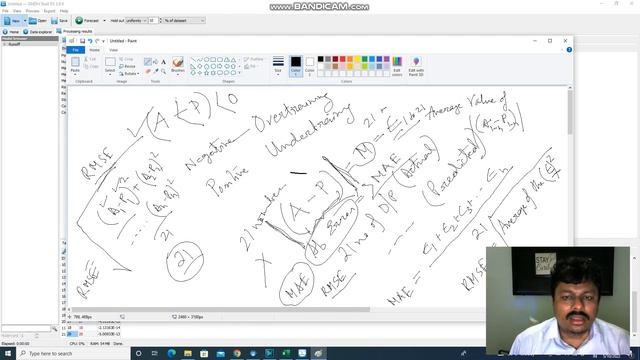Click the Windows Start button
The image size is (640, 360).
coord(8,353)
